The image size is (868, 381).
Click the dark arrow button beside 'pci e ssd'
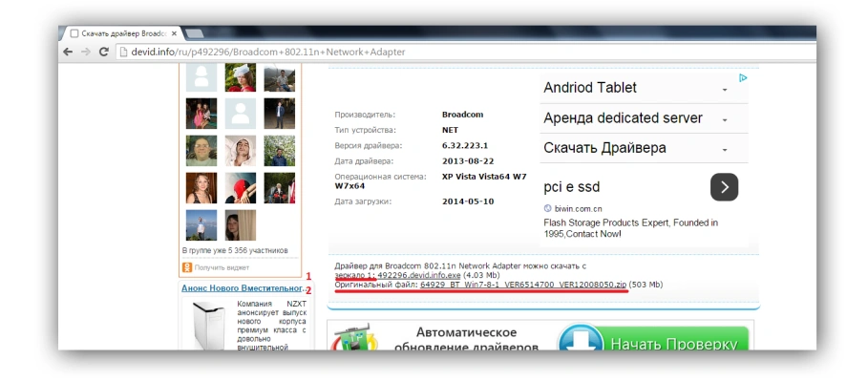point(724,187)
